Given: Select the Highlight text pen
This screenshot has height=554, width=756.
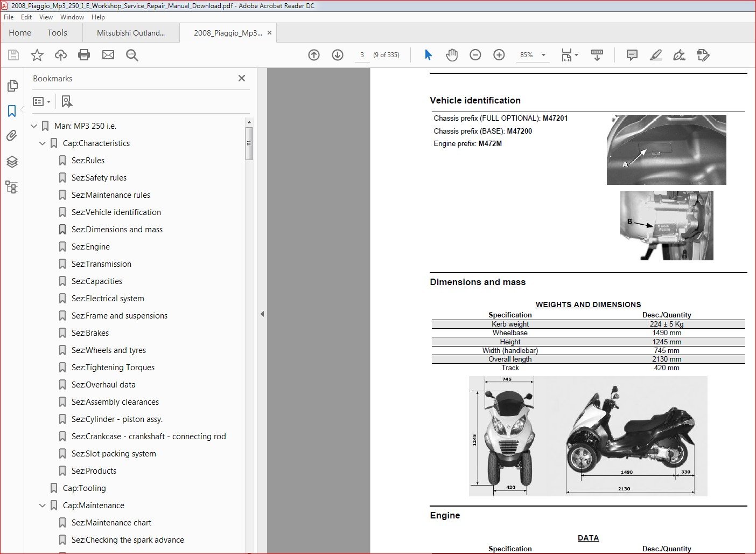Looking at the screenshot, I should point(656,55).
